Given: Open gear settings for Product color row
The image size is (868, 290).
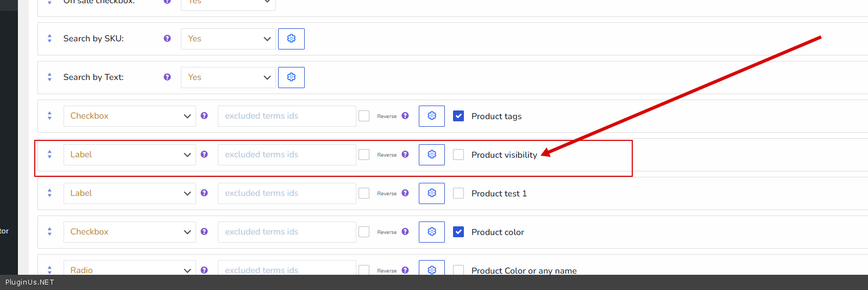Looking at the screenshot, I should (x=432, y=232).
